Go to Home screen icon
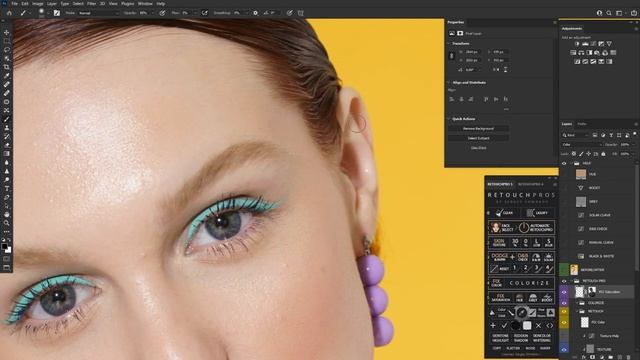 point(9,13)
